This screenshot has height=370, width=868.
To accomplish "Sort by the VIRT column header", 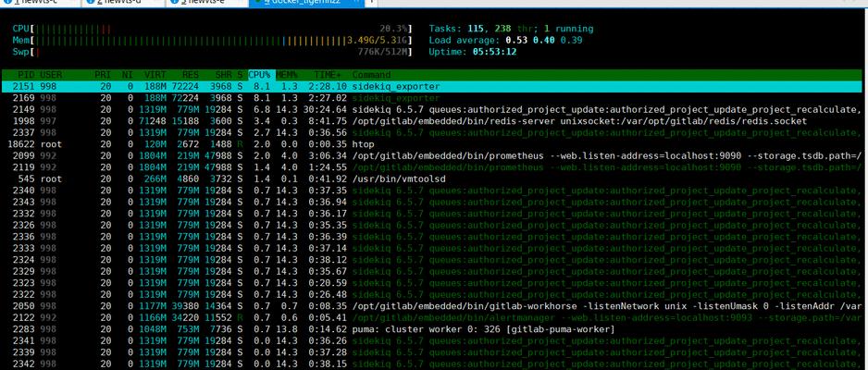I will [x=155, y=75].
